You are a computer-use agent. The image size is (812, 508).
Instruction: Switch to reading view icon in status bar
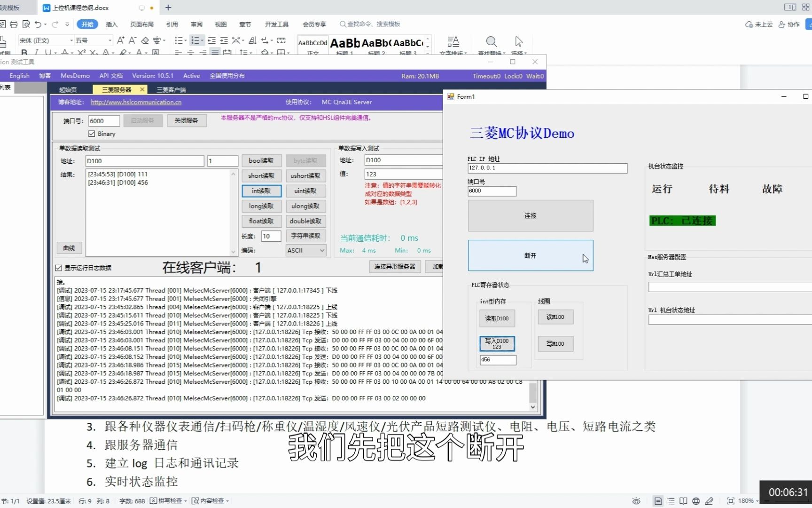coord(683,501)
